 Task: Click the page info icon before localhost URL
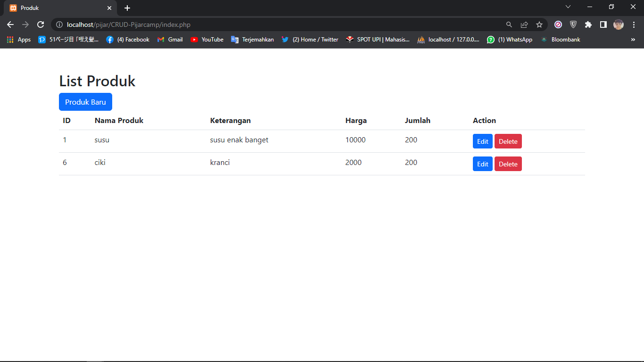[59, 25]
